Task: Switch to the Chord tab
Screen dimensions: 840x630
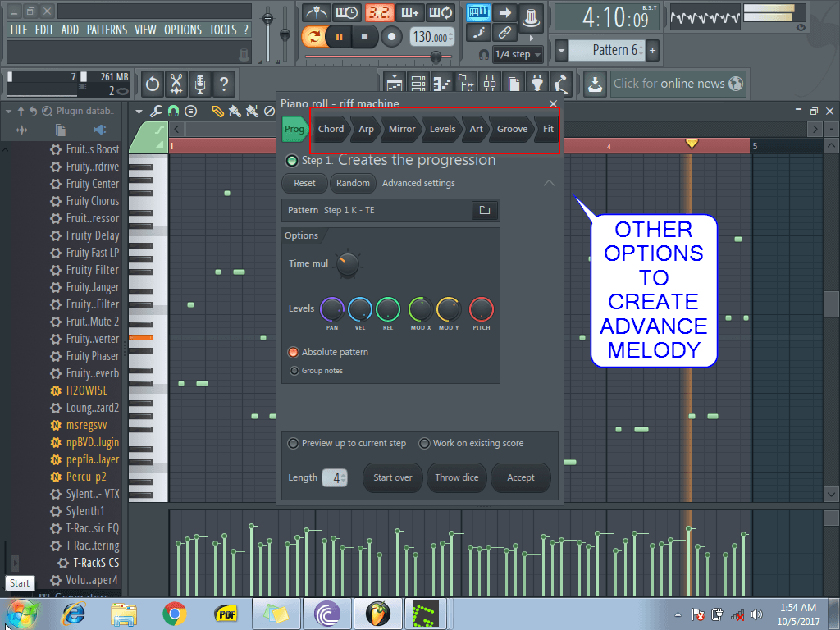Action: (331, 129)
